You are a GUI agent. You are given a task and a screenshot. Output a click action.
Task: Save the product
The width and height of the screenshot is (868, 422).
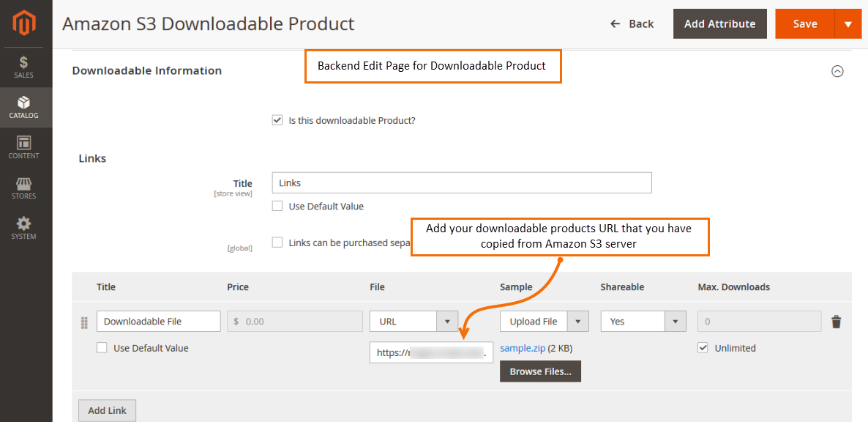pyautogui.click(x=805, y=24)
